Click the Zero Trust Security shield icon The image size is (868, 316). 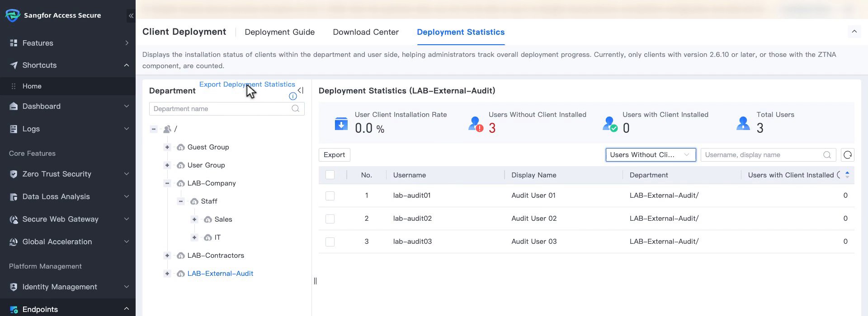[14, 174]
